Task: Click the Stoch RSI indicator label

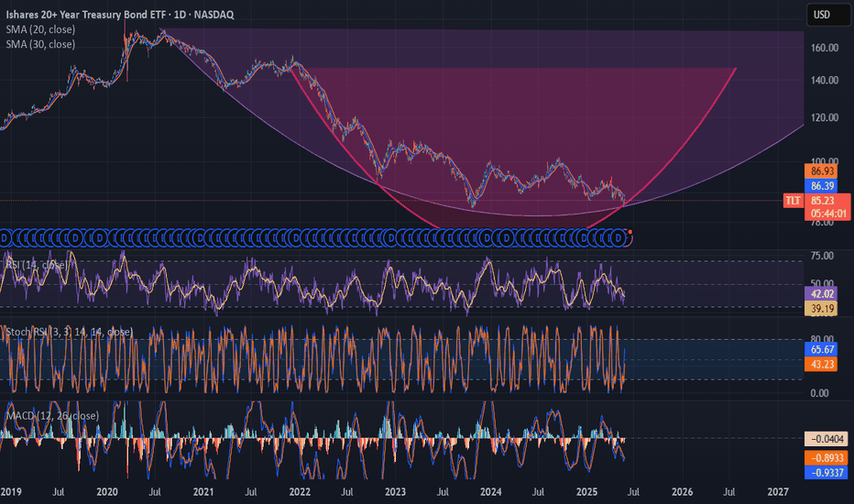Action: 69,332
